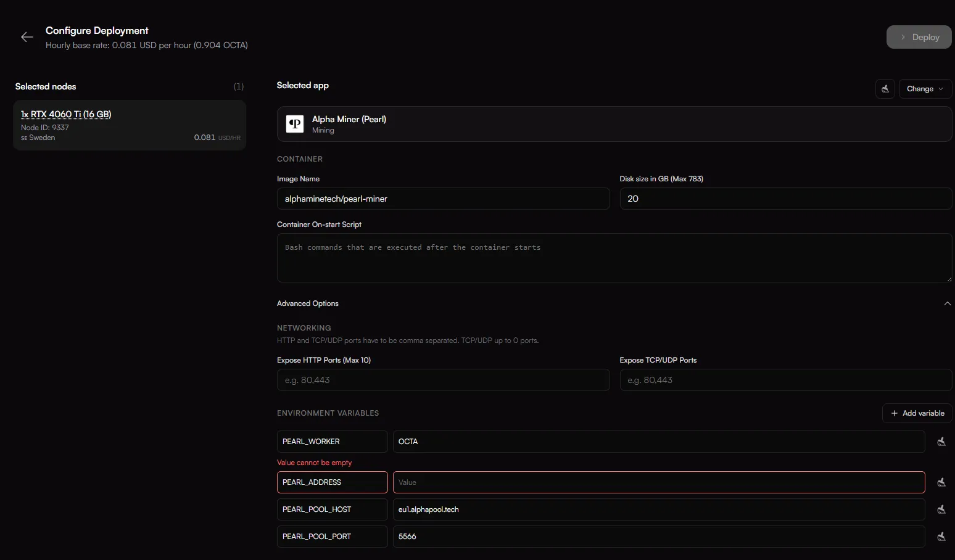The height and width of the screenshot is (560, 955).
Task: Edit the PEARL_POOL_HOST key field
Action: pyautogui.click(x=332, y=509)
